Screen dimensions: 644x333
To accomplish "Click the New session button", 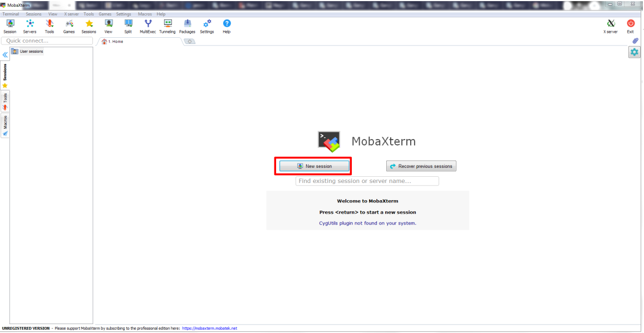I will [x=314, y=166].
